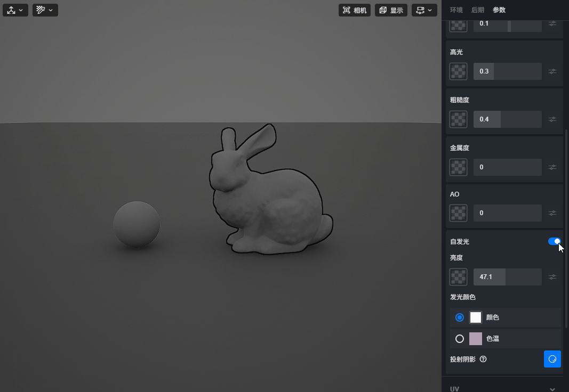
Task: Switch to the 环境 tab
Action: 456,10
